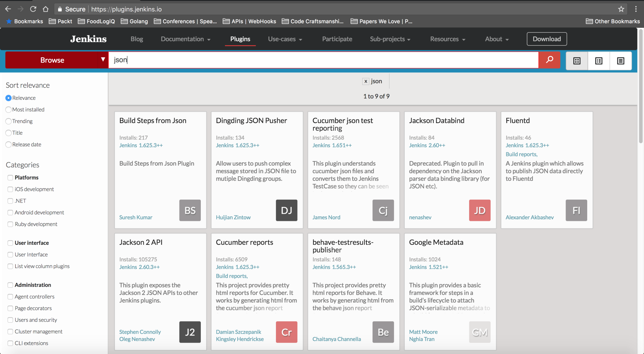Bookmark this page with star icon
This screenshot has width=644, height=354.
click(621, 9)
